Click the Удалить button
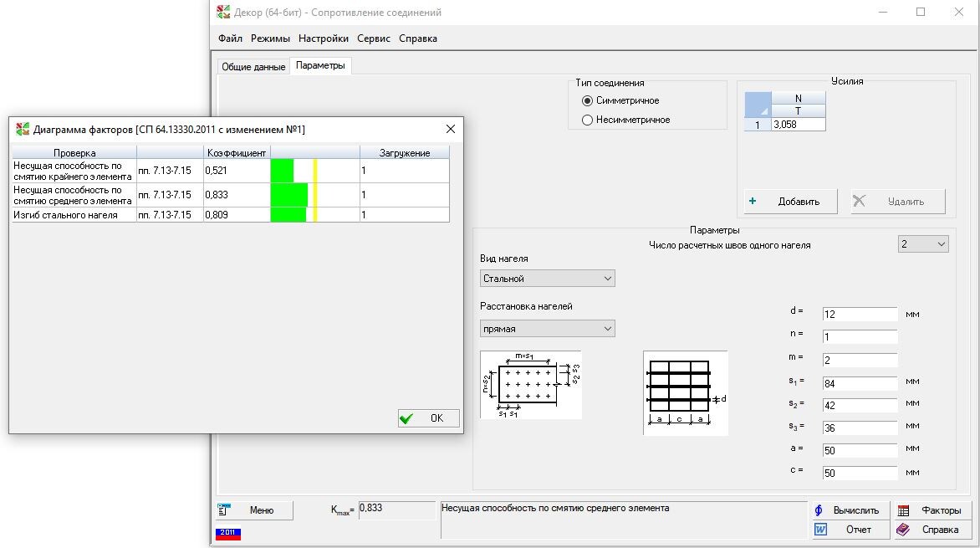 pos(897,202)
